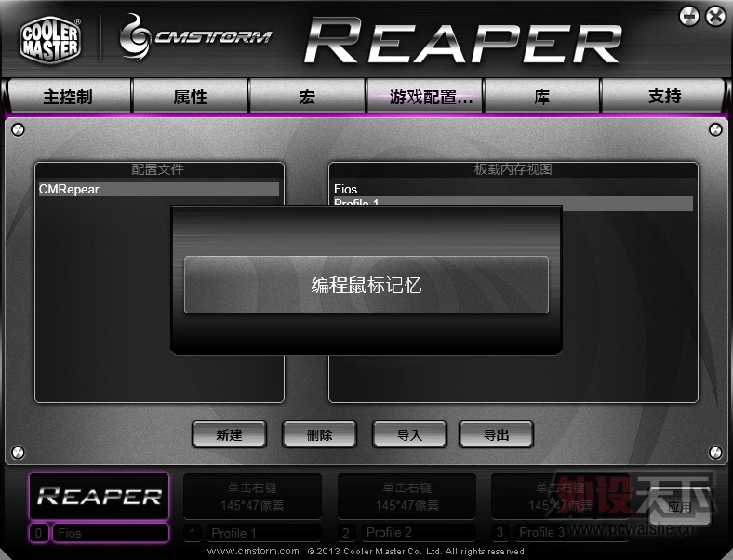Click the Profile 1 image placeholder
Screen dimensions: 733x560
coord(252,497)
